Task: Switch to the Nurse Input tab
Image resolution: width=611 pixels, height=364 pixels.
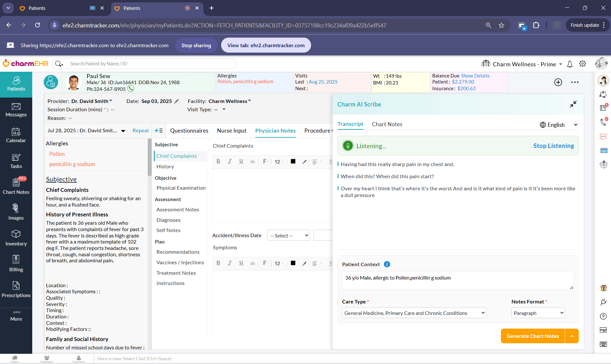Action: [232, 131]
